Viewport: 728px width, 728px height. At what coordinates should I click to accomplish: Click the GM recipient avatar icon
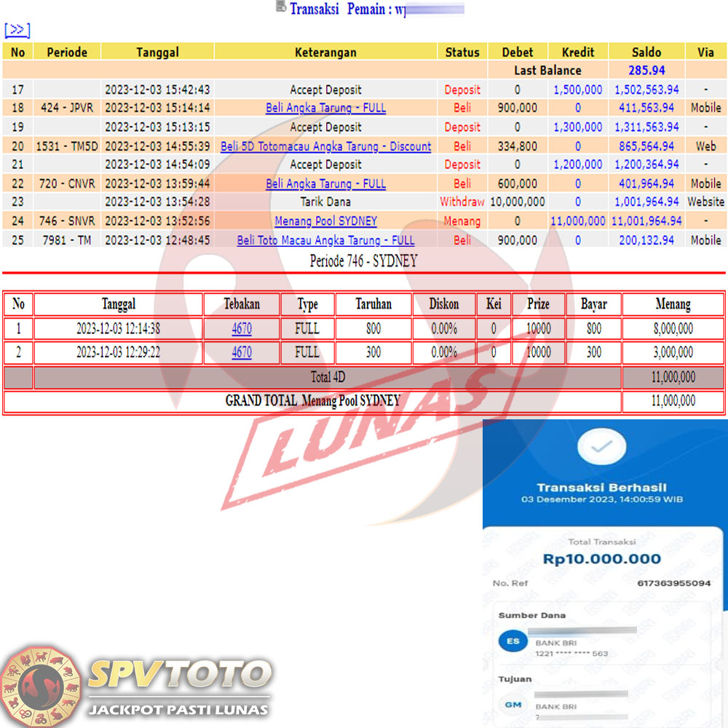coord(514,705)
